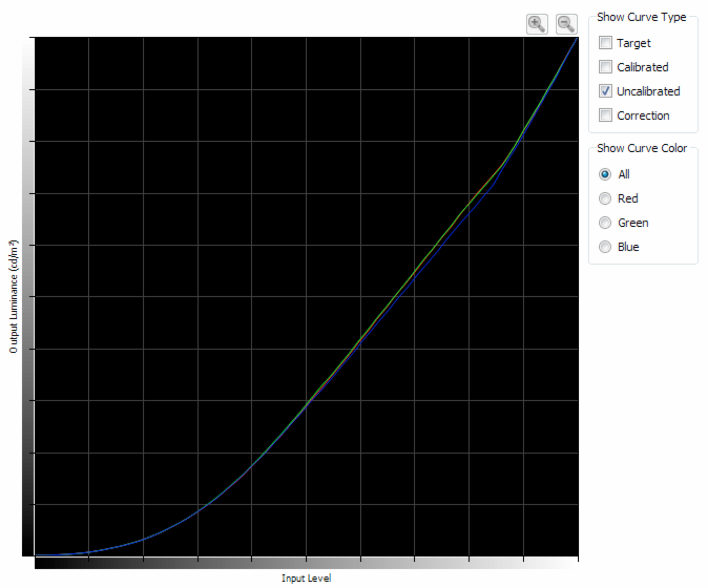Check the Calibrated curve option
Screen dimensions: 708x588
(606, 67)
